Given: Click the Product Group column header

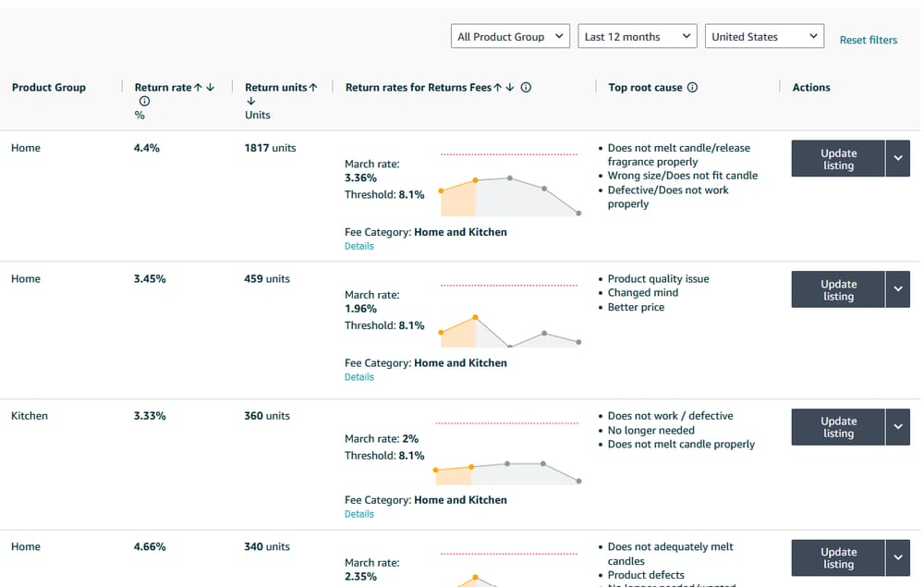Looking at the screenshot, I should click(x=49, y=87).
